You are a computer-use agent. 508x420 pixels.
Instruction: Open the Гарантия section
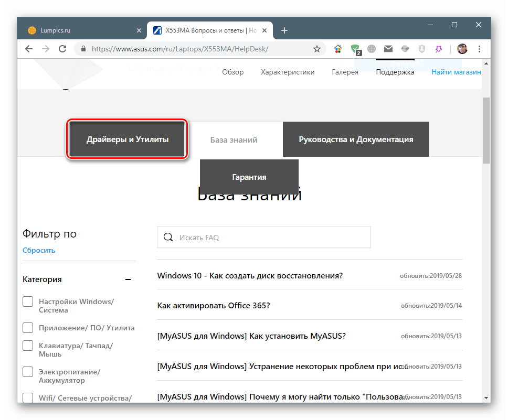(x=249, y=177)
